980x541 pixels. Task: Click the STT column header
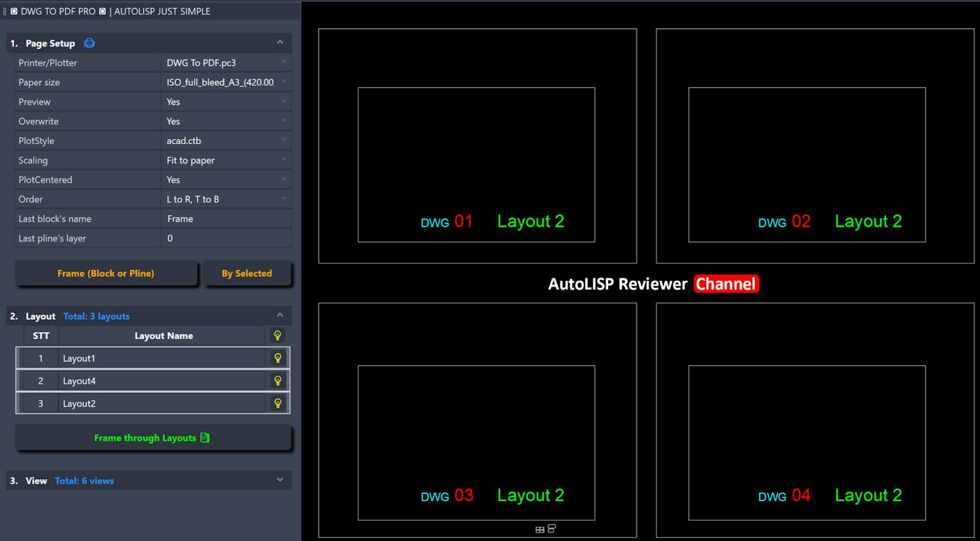click(x=41, y=336)
